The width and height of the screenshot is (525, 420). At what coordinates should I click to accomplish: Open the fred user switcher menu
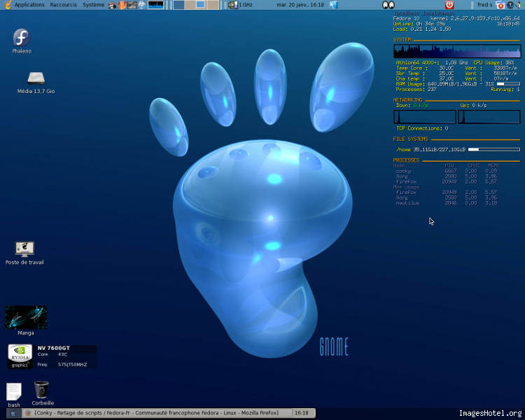(x=484, y=5)
